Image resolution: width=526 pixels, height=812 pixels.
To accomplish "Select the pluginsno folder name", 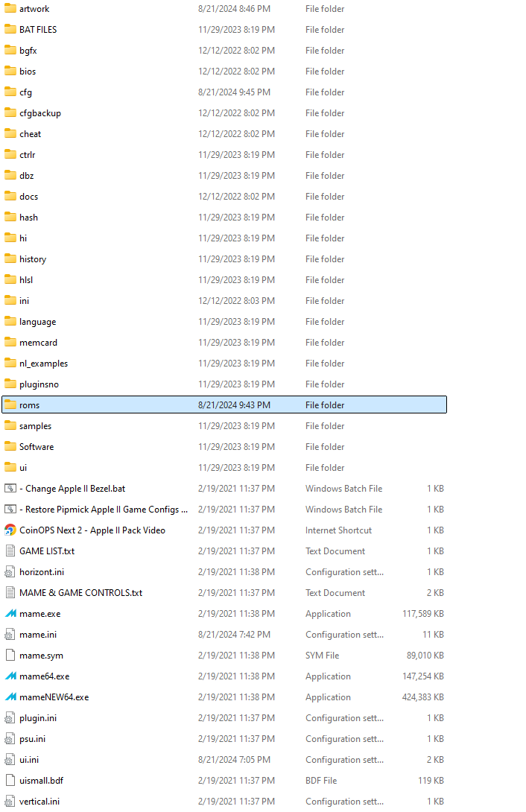I will [x=39, y=384].
